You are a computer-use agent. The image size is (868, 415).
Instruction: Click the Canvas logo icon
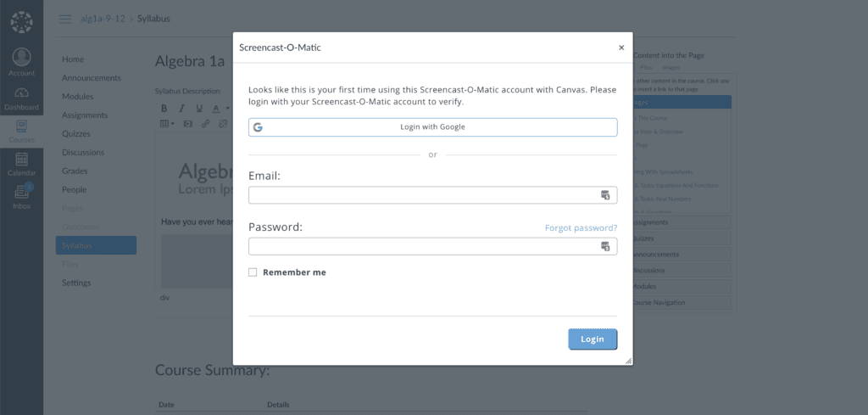(21, 22)
